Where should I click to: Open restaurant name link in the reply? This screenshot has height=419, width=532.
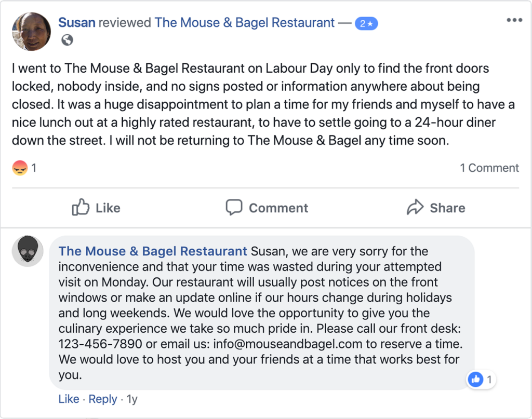click(153, 251)
